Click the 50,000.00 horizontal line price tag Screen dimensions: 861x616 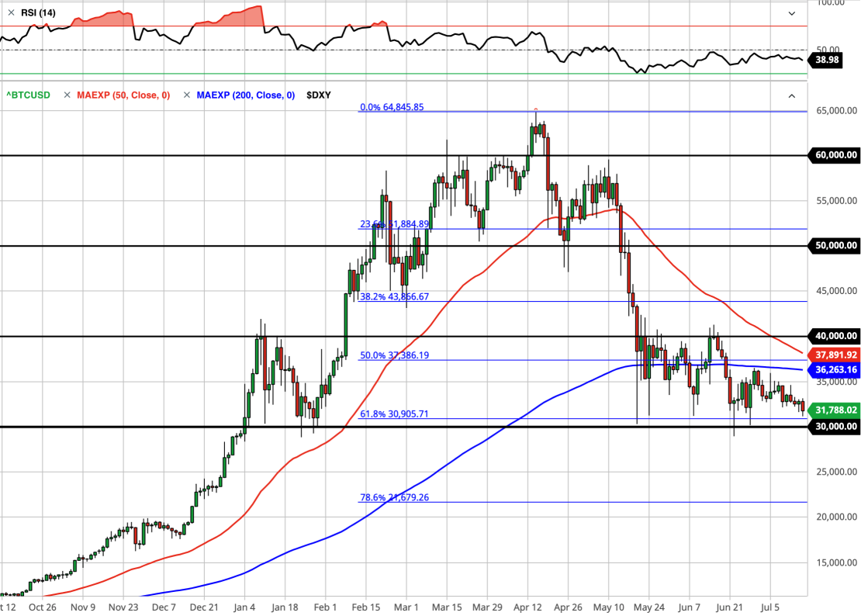834,245
